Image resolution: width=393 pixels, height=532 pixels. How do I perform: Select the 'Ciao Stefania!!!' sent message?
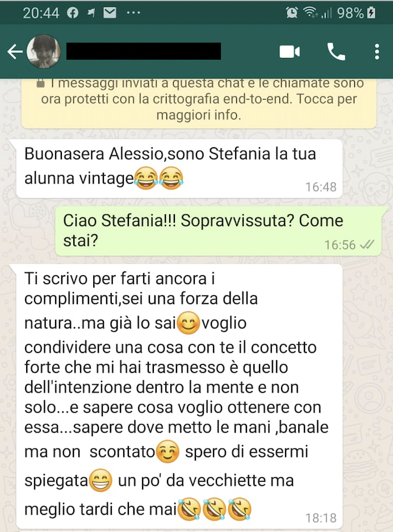coord(219,231)
